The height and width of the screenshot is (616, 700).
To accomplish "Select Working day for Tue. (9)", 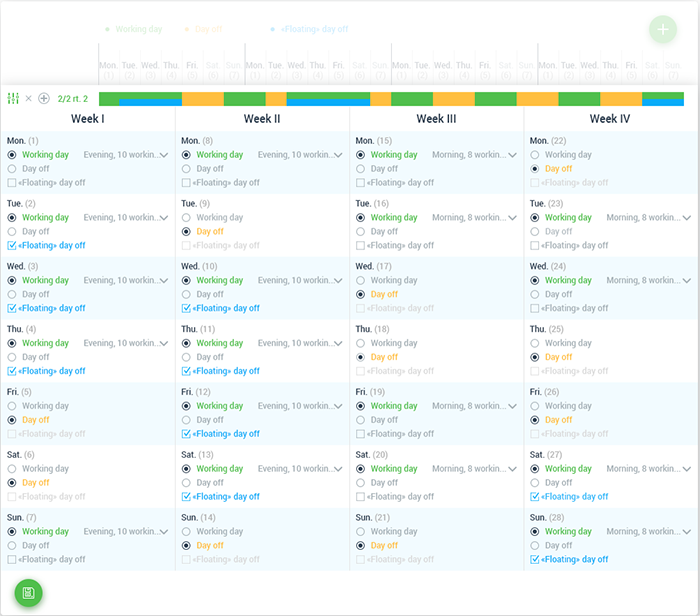I will pos(186,217).
